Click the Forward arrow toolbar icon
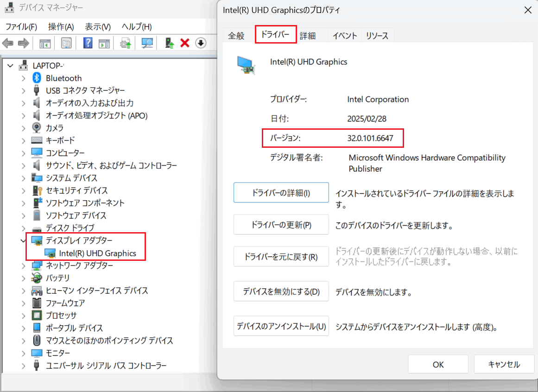 [x=23, y=43]
